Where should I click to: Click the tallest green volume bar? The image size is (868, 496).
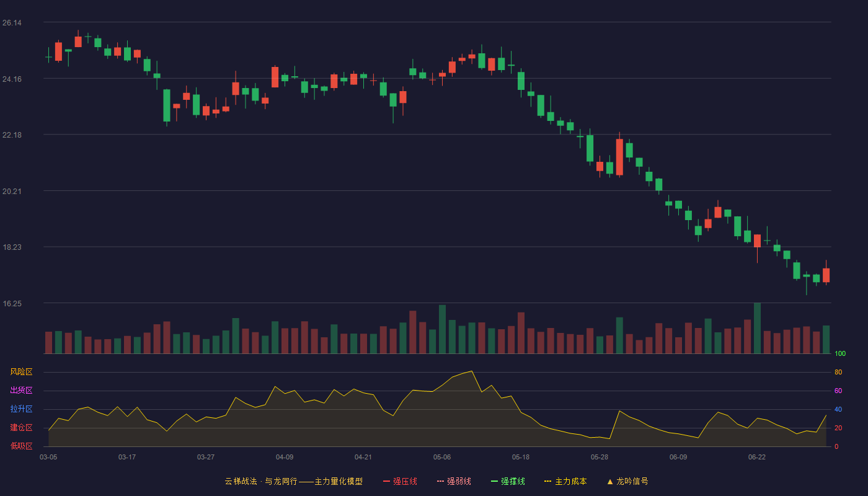click(x=757, y=328)
